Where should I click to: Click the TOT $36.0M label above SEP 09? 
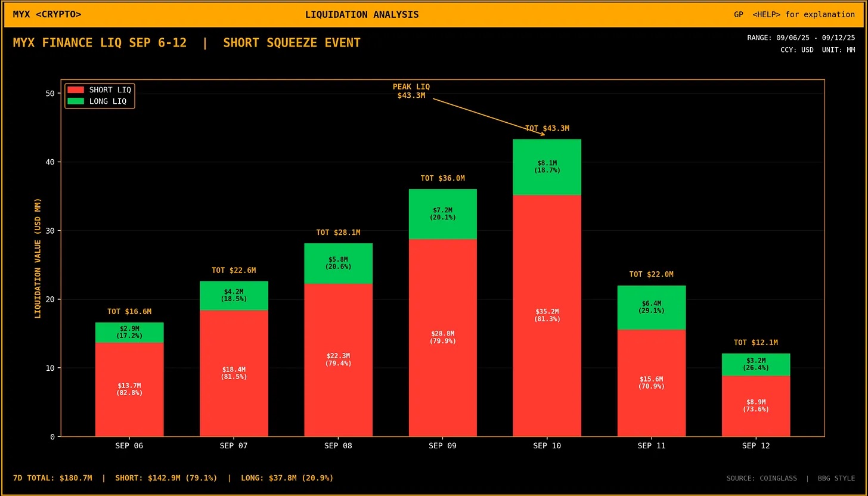442,178
